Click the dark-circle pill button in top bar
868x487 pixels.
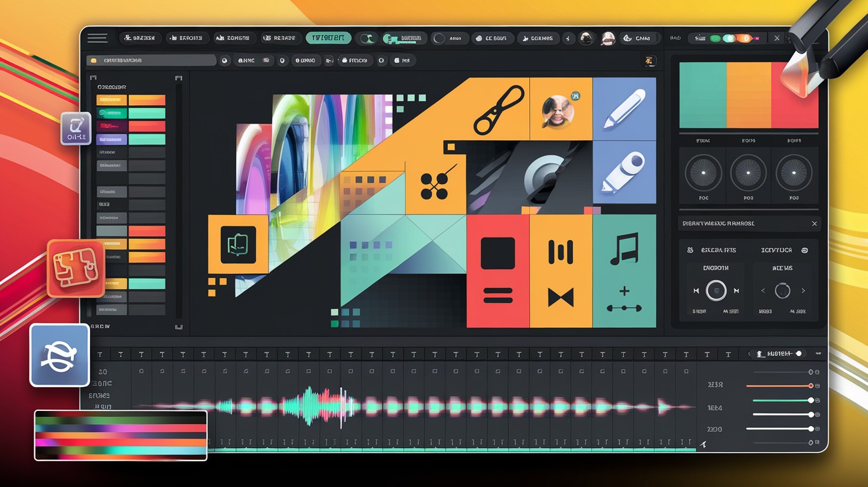point(449,38)
